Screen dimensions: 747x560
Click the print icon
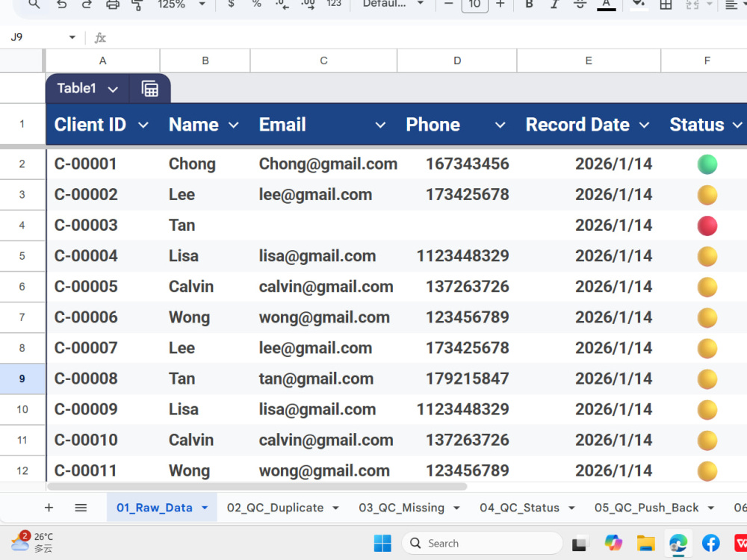[113, 4]
